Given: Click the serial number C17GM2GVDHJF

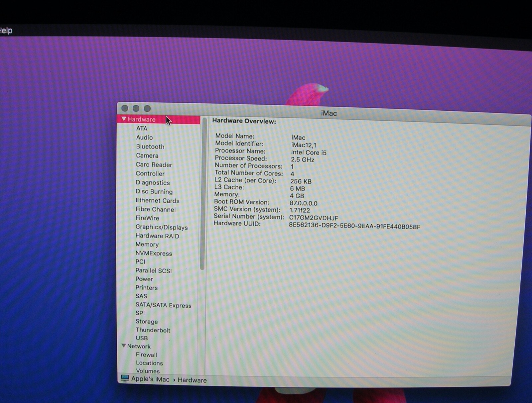Looking at the screenshot, I should pyautogui.click(x=314, y=218).
